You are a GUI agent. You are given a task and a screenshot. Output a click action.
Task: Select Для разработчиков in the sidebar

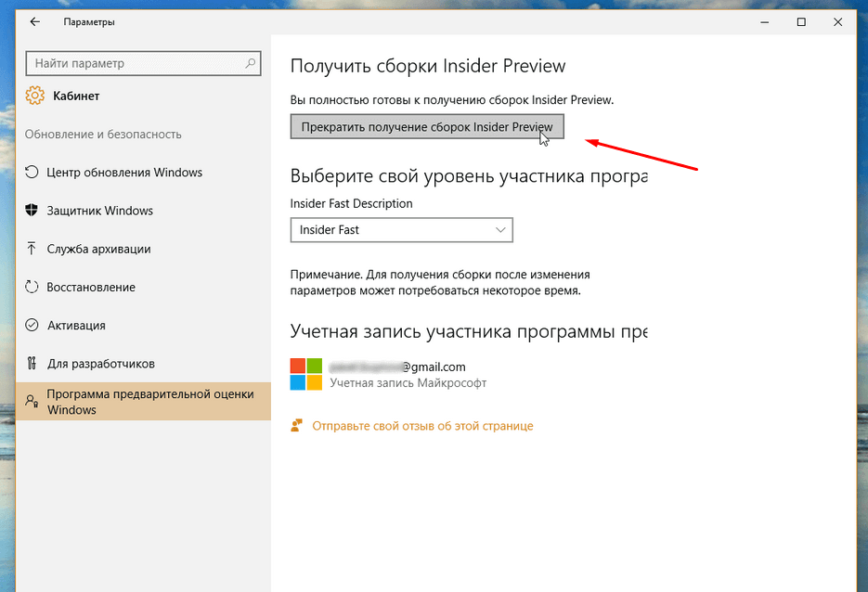pyautogui.click(x=143, y=363)
